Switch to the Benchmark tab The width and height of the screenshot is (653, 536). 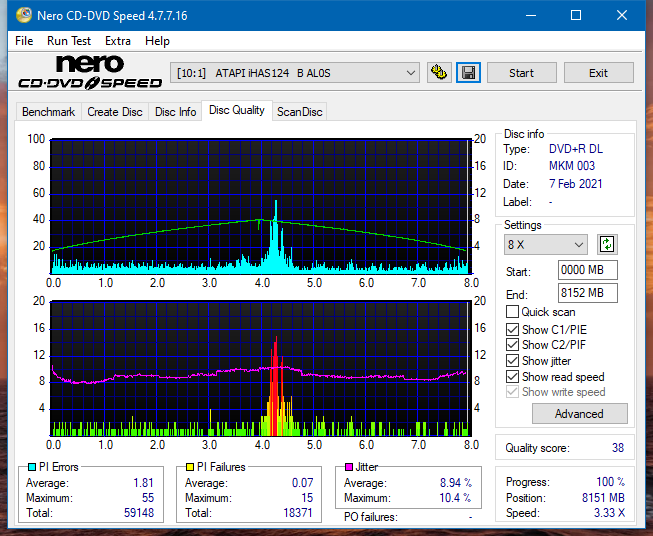coord(49,112)
